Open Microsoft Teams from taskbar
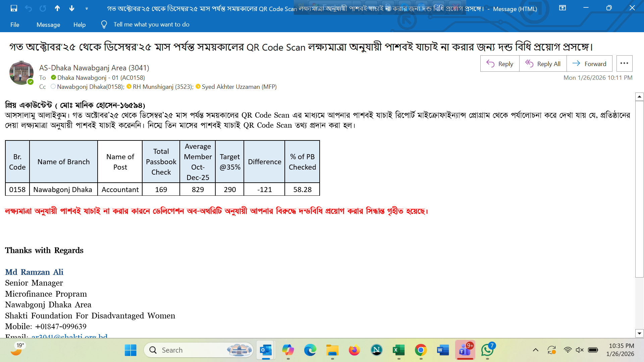This screenshot has width=644, height=362. [465, 350]
